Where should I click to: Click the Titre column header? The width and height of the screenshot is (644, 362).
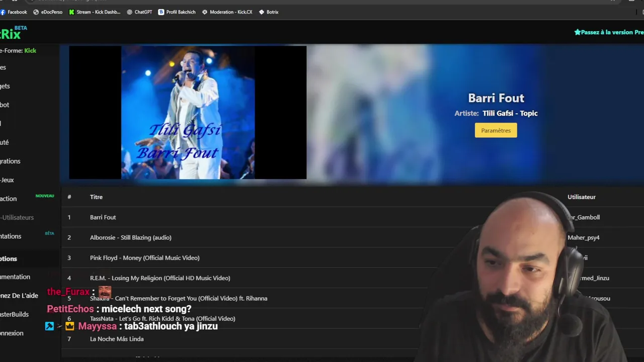click(x=96, y=197)
